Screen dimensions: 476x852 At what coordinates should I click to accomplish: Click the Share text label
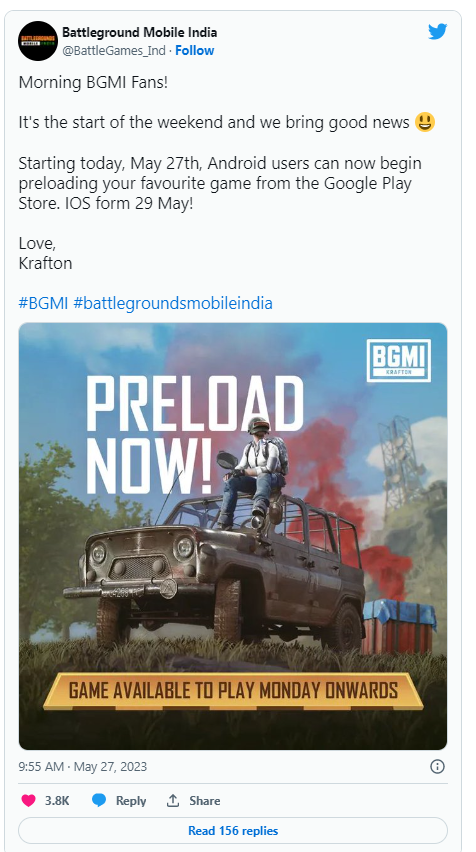(205, 801)
